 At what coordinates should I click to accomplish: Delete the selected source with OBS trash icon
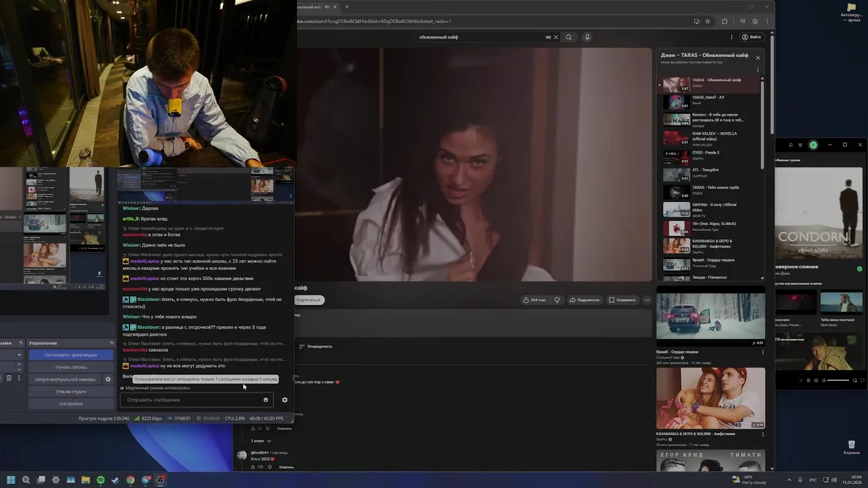pyautogui.click(x=9, y=378)
